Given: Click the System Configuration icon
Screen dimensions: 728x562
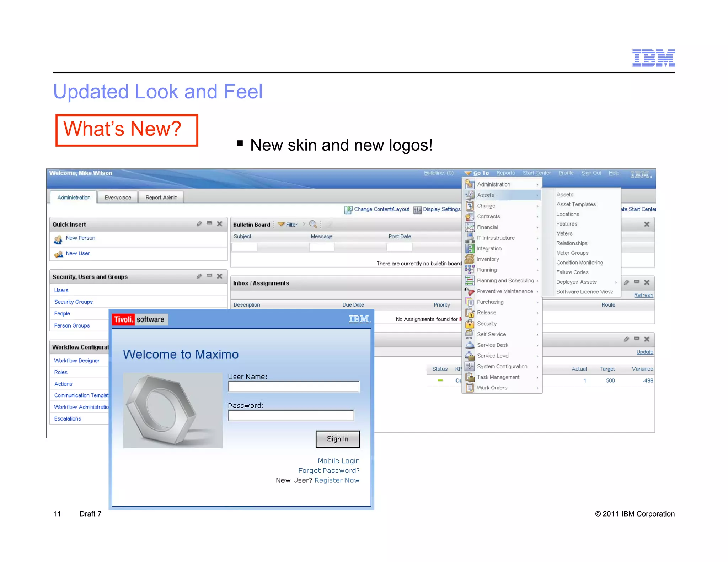Looking at the screenshot, I should pos(470,366).
